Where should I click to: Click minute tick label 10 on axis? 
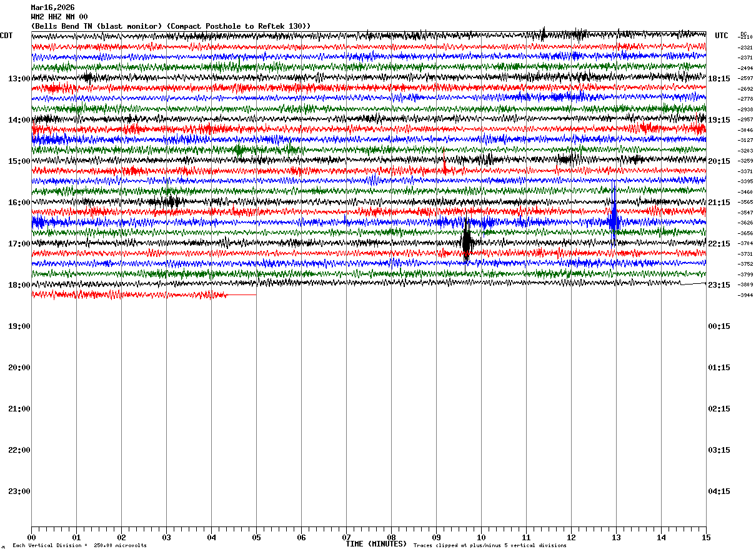pyautogui.click(x=481, y=538)
